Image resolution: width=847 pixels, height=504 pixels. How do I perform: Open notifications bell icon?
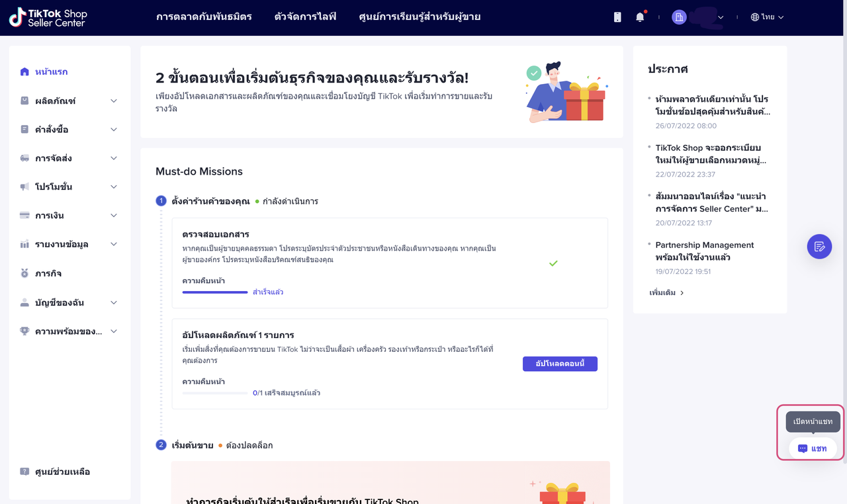point(640,17)
